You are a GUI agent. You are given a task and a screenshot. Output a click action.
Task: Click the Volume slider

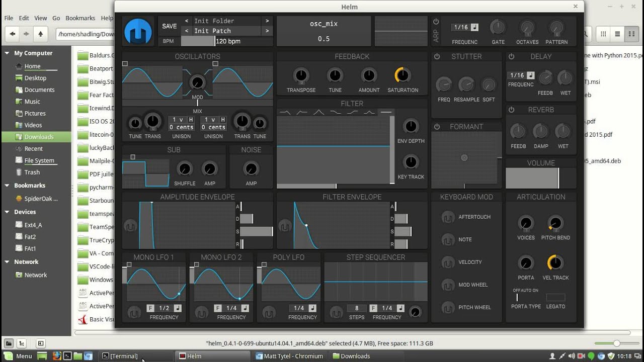pyautogui.click(x=541, y=178)
